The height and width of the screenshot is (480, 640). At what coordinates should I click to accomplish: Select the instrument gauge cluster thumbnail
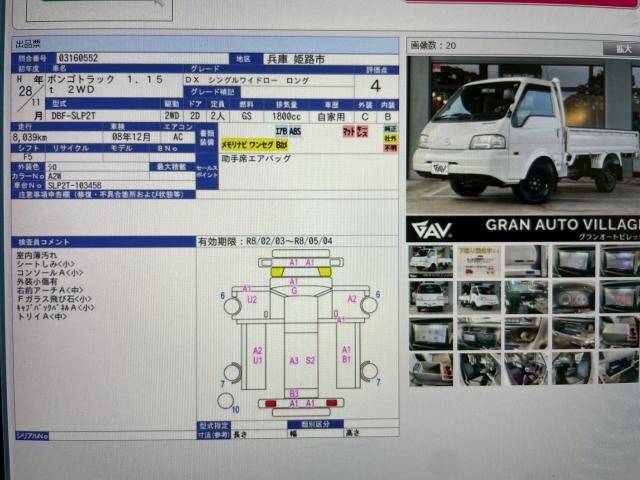pos(573,297)
